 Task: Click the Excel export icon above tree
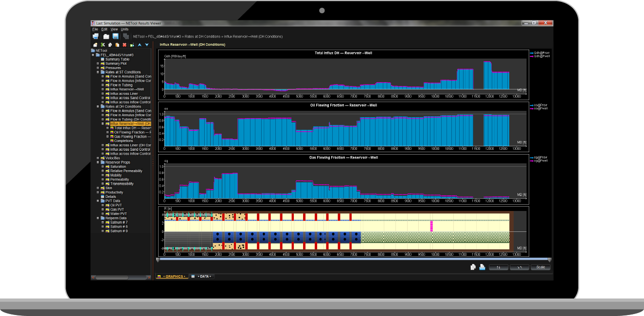(x=132, y=45)
